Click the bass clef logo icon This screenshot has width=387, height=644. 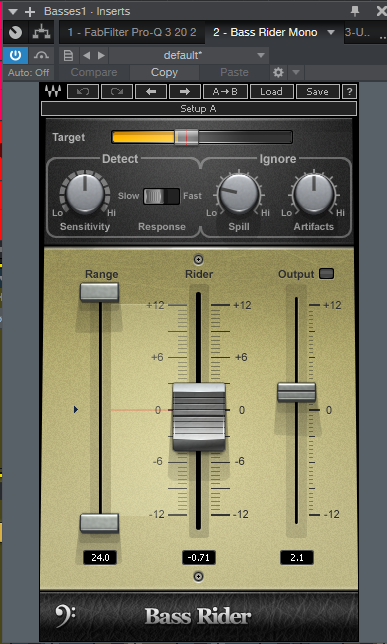coord(65,616)
